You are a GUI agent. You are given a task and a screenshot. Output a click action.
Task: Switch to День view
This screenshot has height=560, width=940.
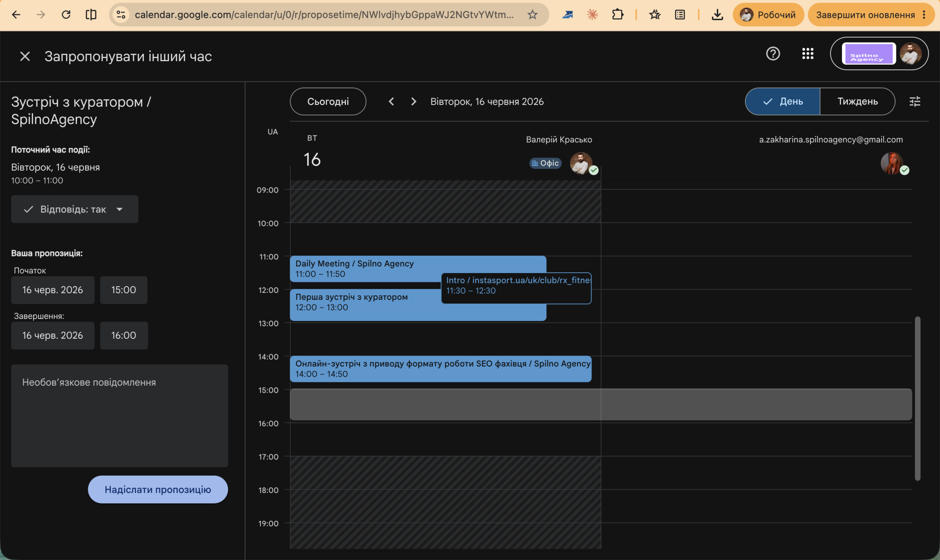(x=782, y=102)
